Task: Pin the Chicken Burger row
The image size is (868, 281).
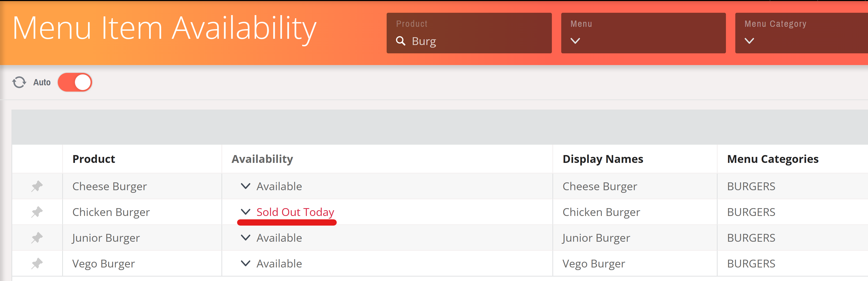Action: [37, 212]
